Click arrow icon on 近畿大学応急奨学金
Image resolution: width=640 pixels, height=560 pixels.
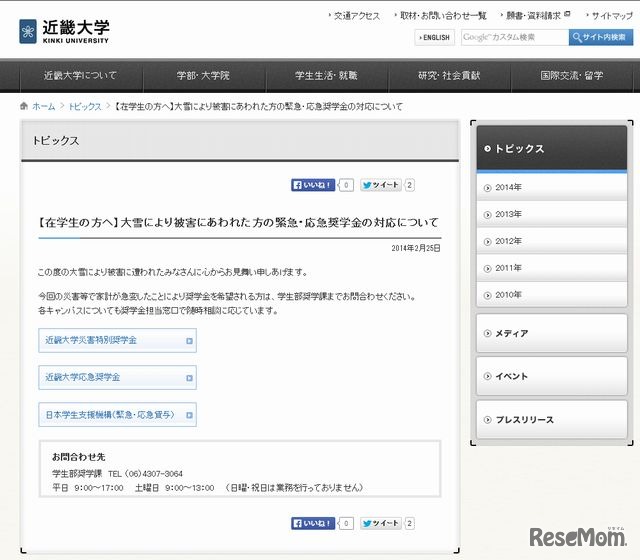189,378
